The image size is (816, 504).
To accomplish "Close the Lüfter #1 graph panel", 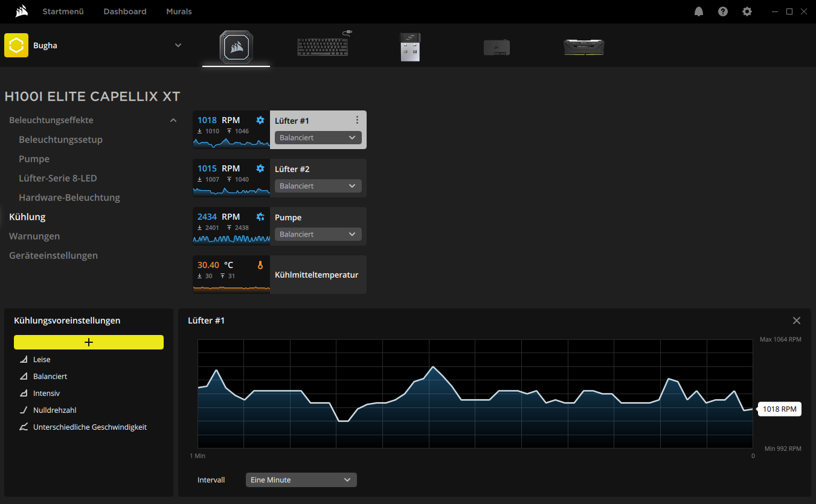I will 797,321.
